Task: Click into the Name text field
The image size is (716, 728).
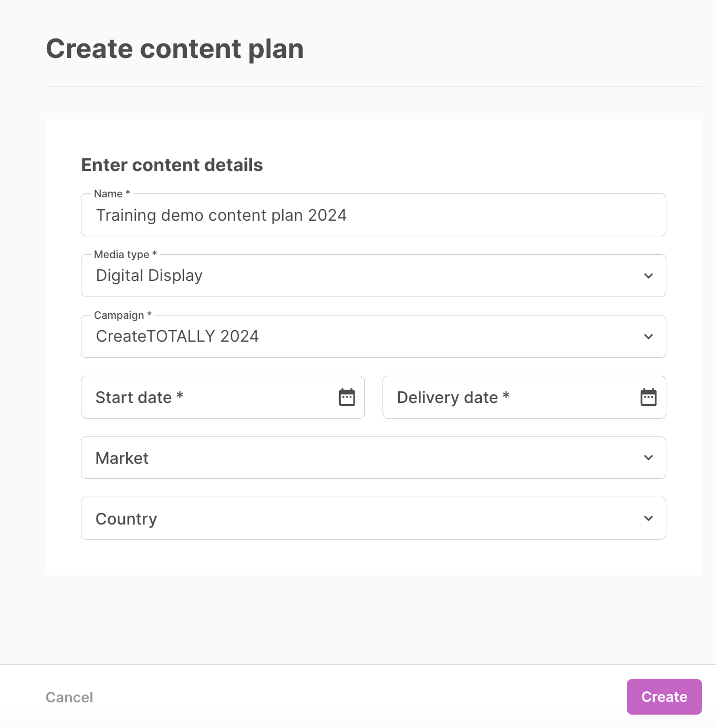Action: pos(374,215)
